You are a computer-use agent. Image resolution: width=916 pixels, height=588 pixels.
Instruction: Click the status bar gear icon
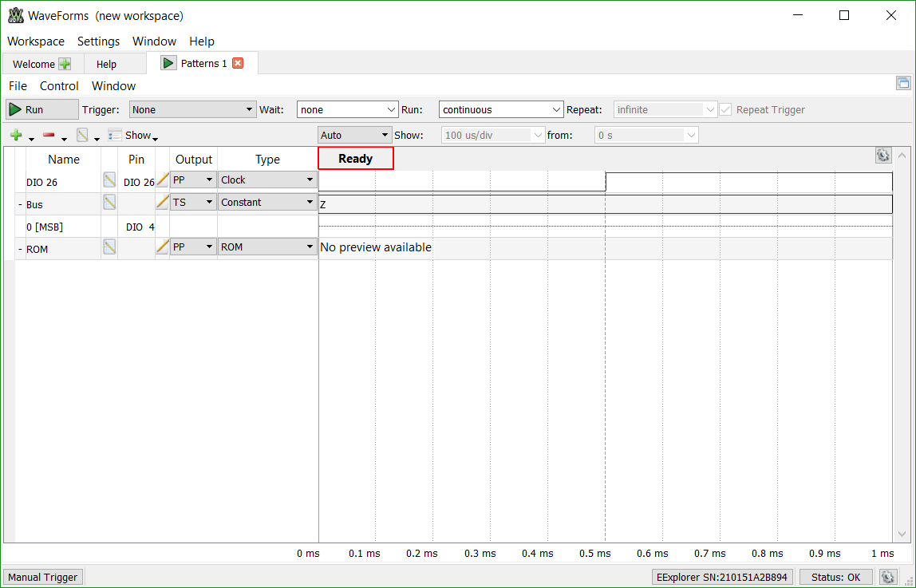pos(887,577)
